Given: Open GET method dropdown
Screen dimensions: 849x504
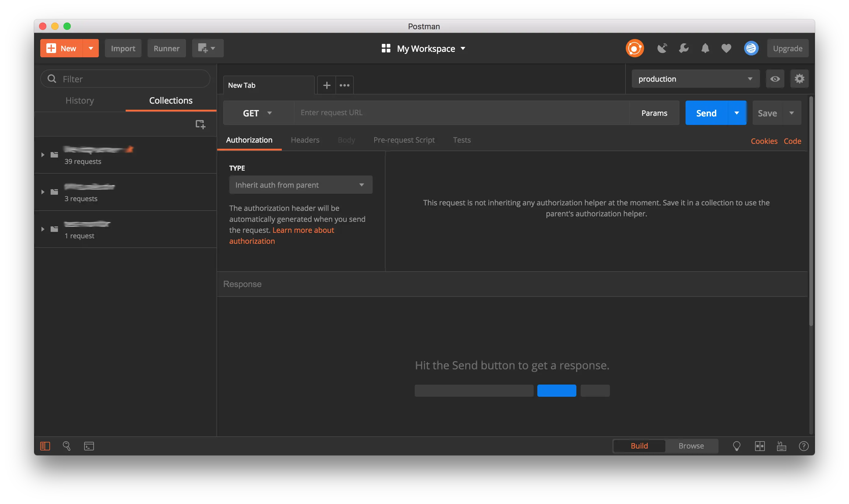Looking at the screenshot, I should 258,113.
